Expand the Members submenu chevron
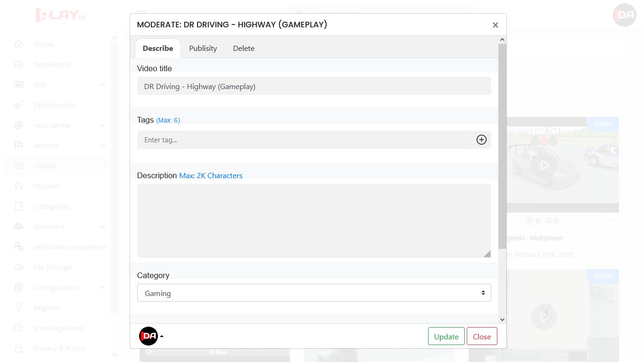 103,227
